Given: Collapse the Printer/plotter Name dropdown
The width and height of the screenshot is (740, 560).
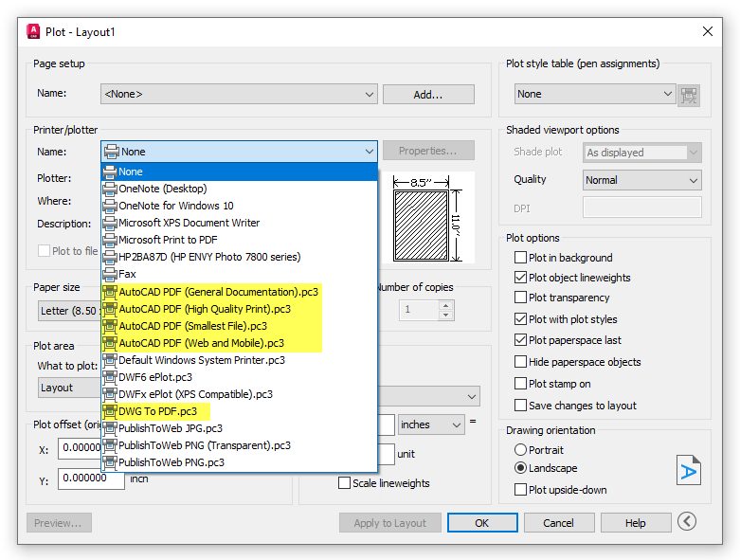Looking at the screenshot, I should (239, 152).
